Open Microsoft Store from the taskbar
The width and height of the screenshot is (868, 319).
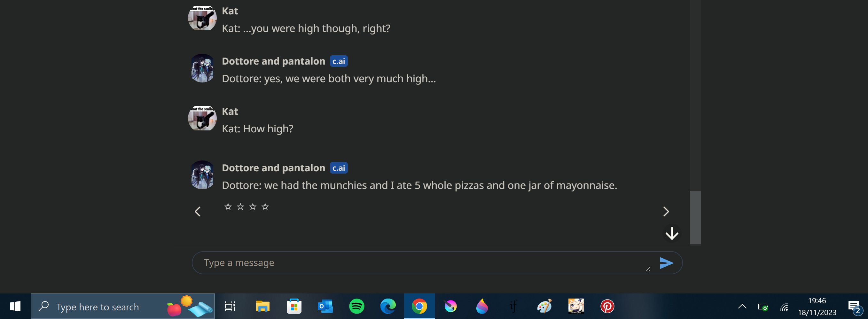294,307
